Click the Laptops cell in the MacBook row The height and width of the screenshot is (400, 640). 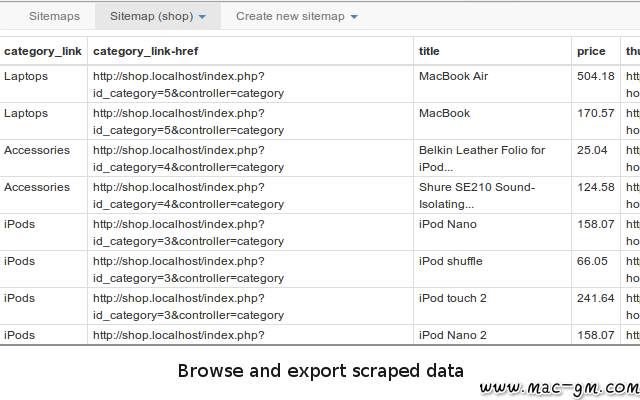coord(43,121)
